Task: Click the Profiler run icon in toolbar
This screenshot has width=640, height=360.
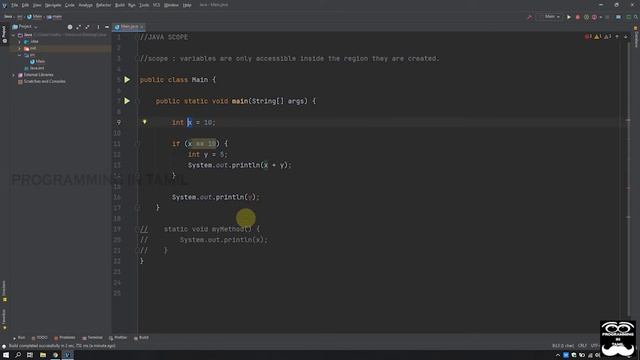Action: [x=595, y=17]
